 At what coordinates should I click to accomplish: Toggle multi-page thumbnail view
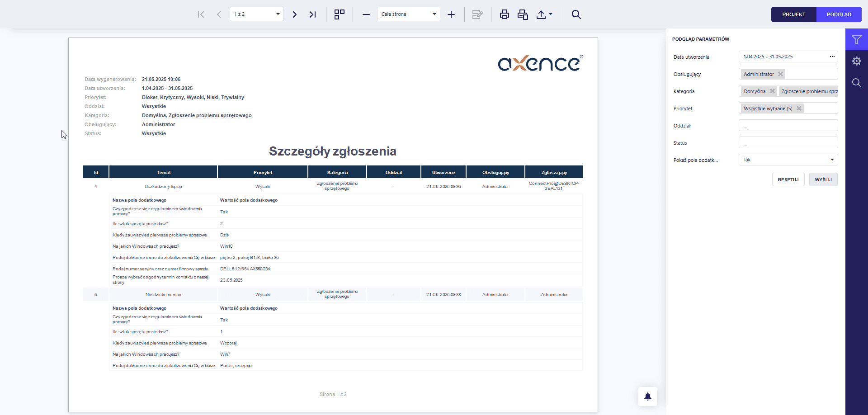tap(340, 14)
